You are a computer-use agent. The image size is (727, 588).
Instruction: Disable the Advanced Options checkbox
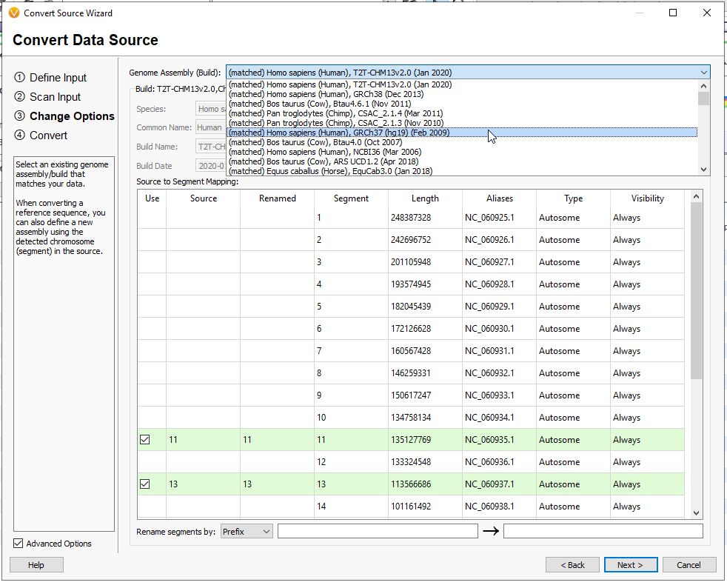(17, 543)
